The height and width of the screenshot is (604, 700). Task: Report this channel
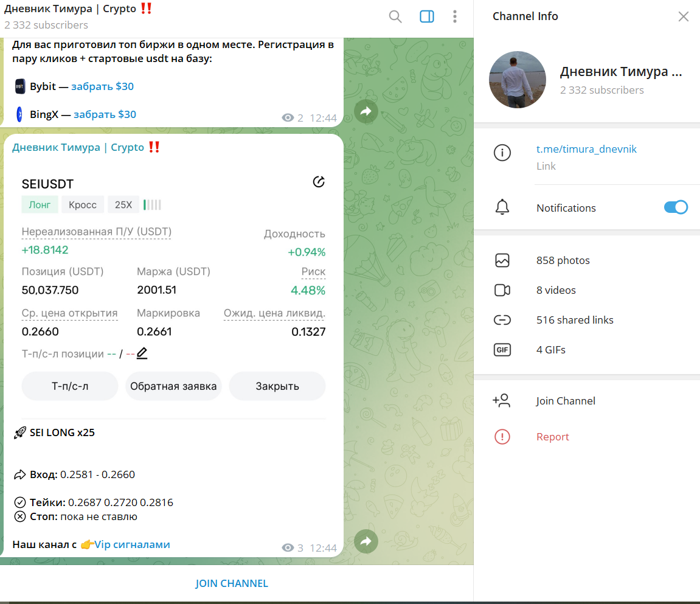(553, 437)
